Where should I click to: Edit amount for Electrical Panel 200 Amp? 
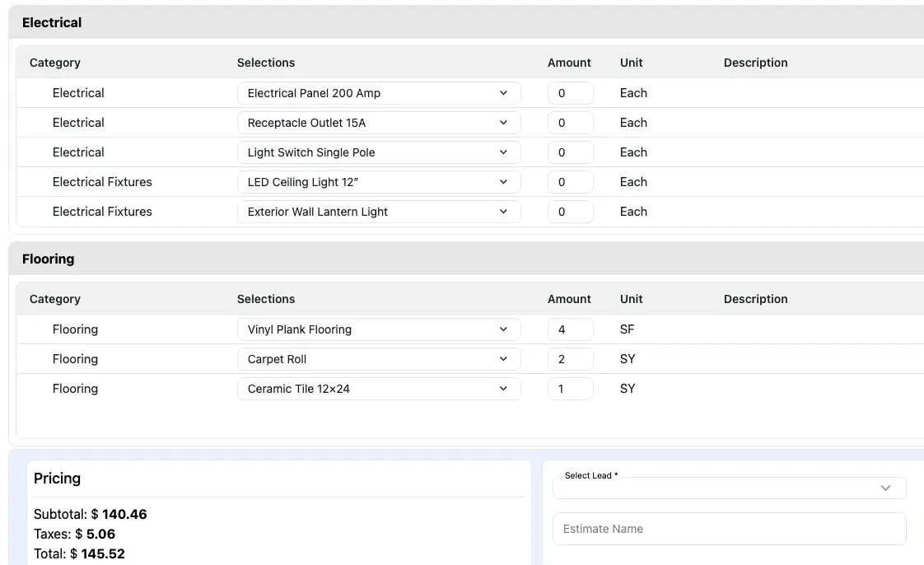tap(570, 93)
